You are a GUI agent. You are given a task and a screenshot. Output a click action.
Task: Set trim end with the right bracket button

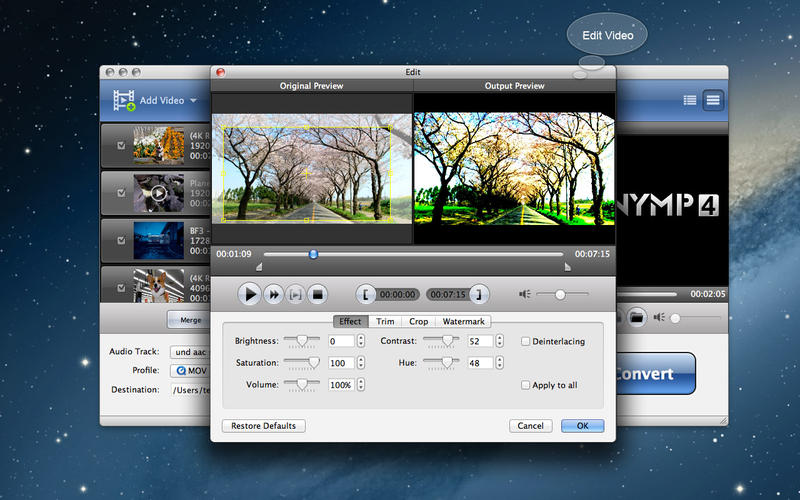tap(481, 294)
